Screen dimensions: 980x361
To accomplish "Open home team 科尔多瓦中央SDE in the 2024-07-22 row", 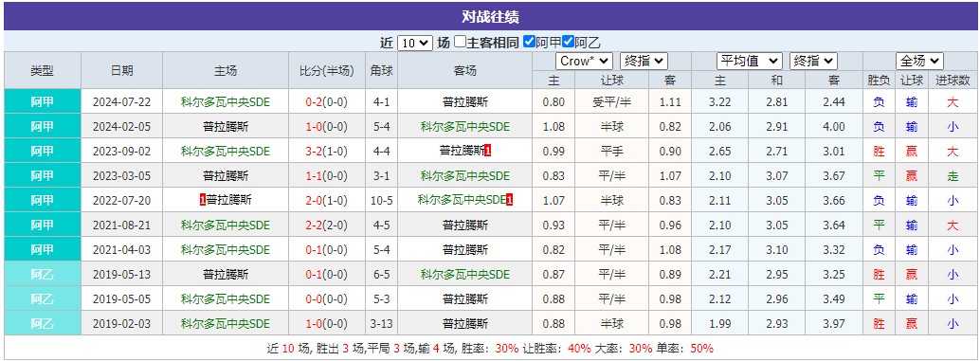I will [226, 101].
